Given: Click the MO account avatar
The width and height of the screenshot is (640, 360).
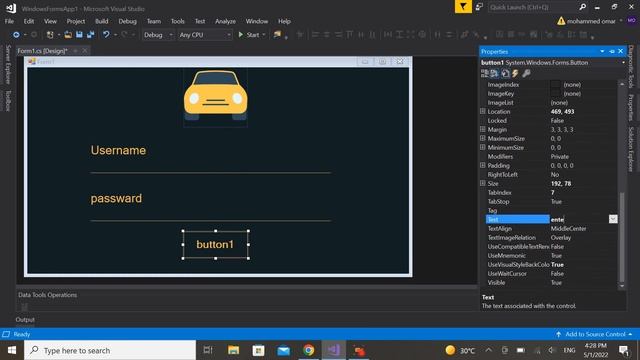Looking at the screenshot, I should click(x=632, y=21).
